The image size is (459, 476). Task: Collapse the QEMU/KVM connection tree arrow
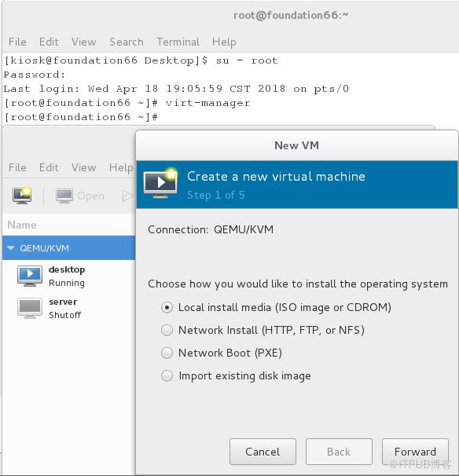11,248
